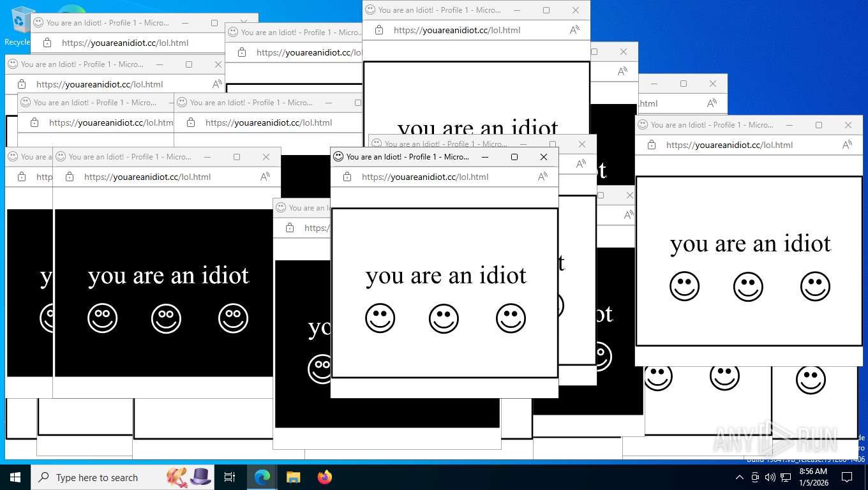Screen dimensions: 868x490
Task: Click the middle black smiley in the active window
Action: click(444, 318)
